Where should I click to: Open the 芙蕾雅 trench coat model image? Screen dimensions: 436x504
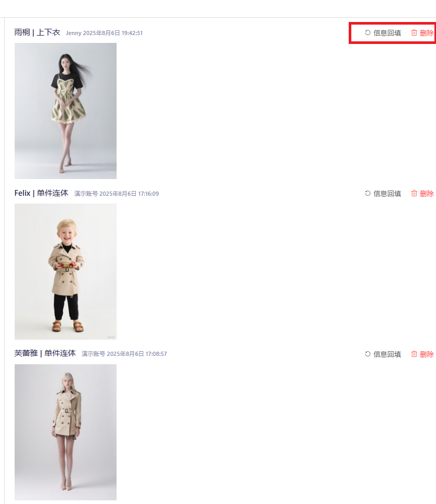click(65, 432)
